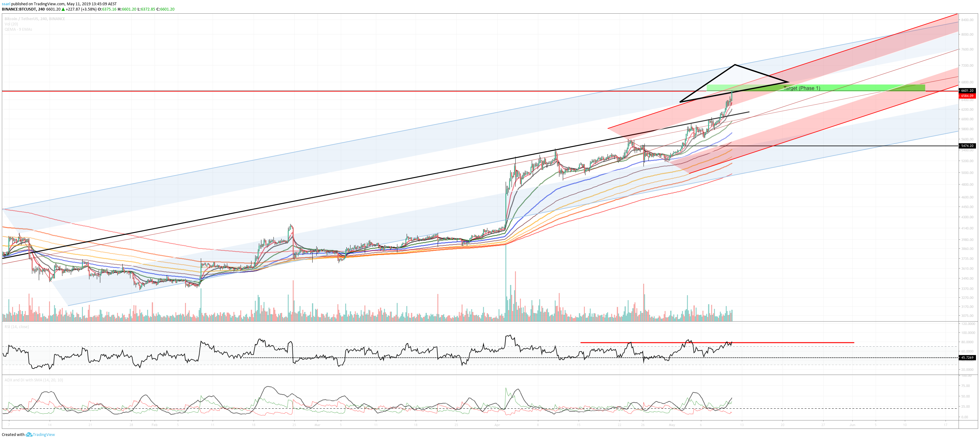
Task: Open the ssari author profile link
Action: 6,4
